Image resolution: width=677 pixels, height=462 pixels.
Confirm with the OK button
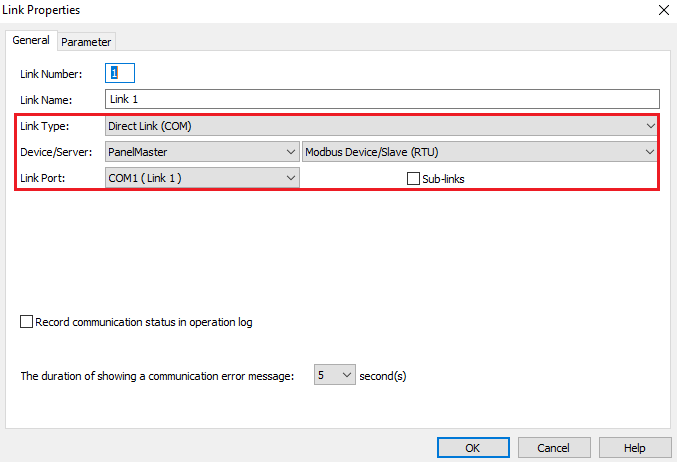coord(473,448)
